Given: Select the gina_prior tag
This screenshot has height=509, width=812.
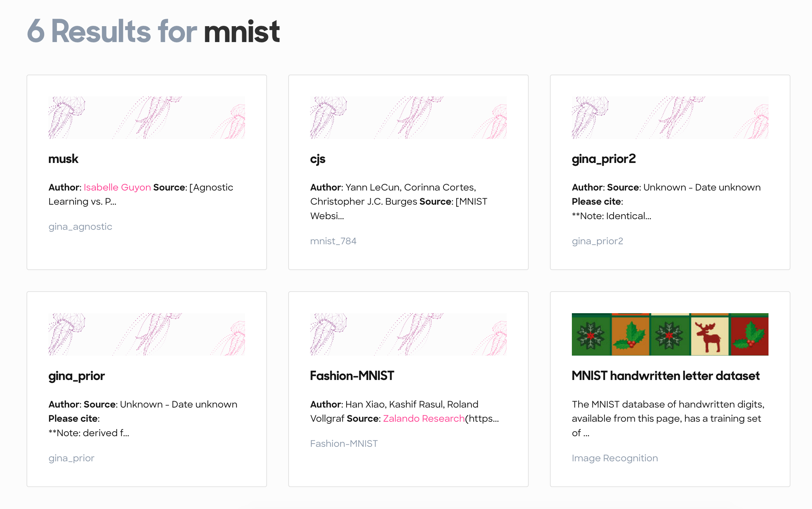Looking at the screenshot, I should (71, 458).
